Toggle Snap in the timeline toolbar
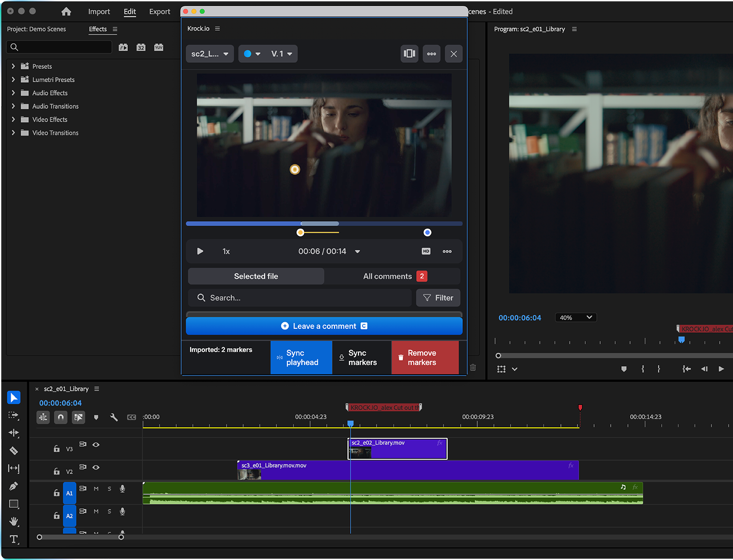The height and width of the screenshot is (560, 733). (x=61, y=417)
